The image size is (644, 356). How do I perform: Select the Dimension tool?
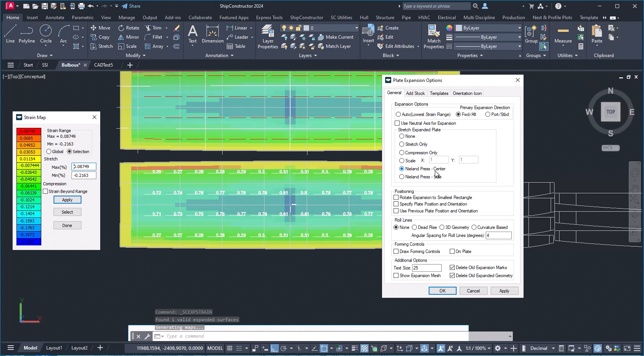coord(213,34)
